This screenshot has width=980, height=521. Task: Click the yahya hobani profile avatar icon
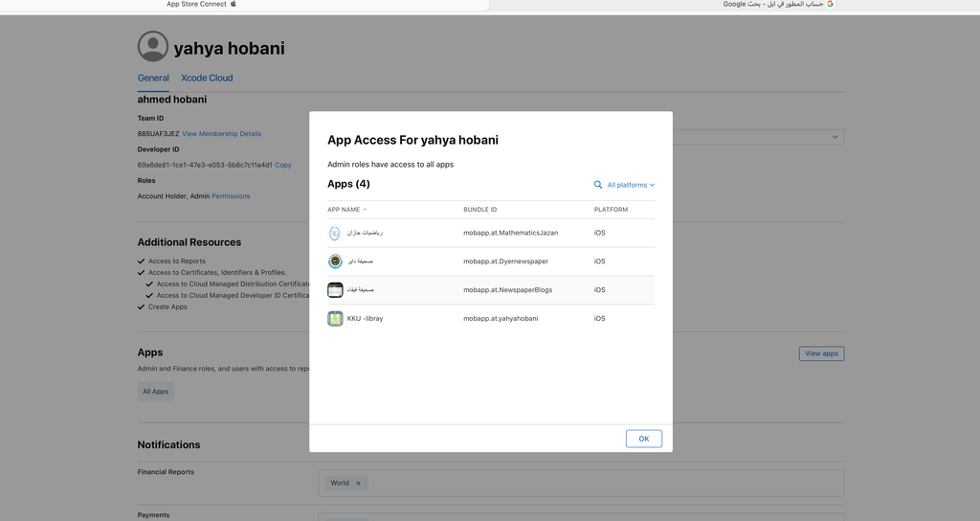[153, 46]
